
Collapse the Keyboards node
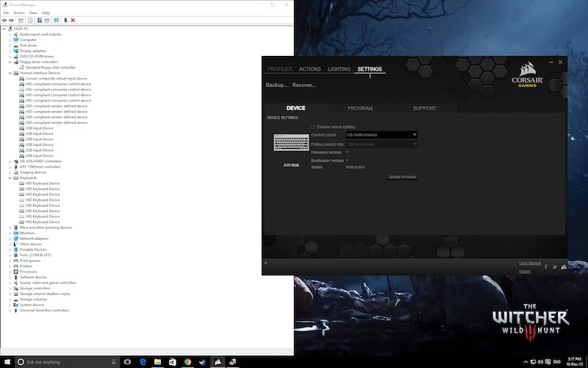tap(10, 178)
